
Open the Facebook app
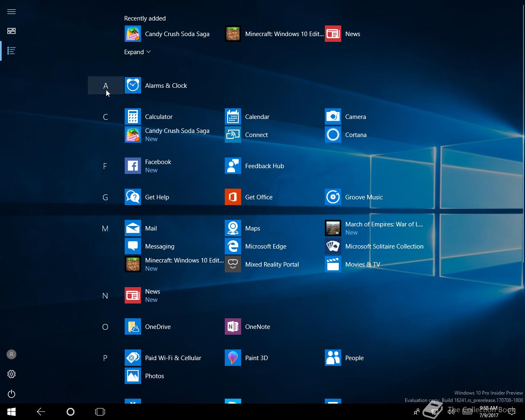[x=173, y=166]
